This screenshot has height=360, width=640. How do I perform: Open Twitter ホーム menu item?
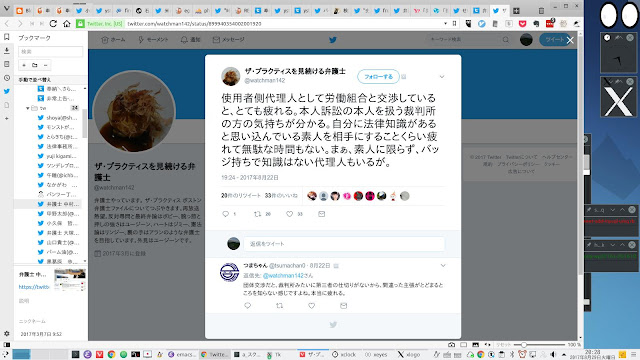[113, 40]
